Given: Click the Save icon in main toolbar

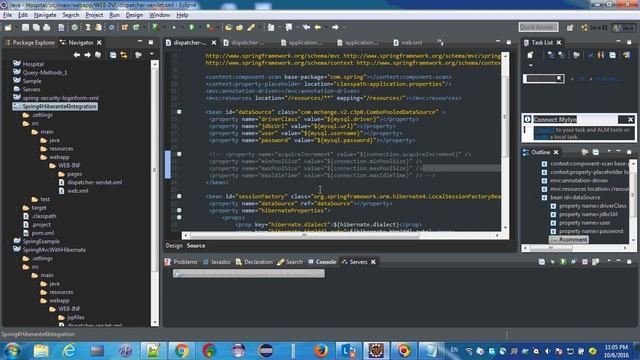Looking at the screenshot, I should tap(25, 27).
